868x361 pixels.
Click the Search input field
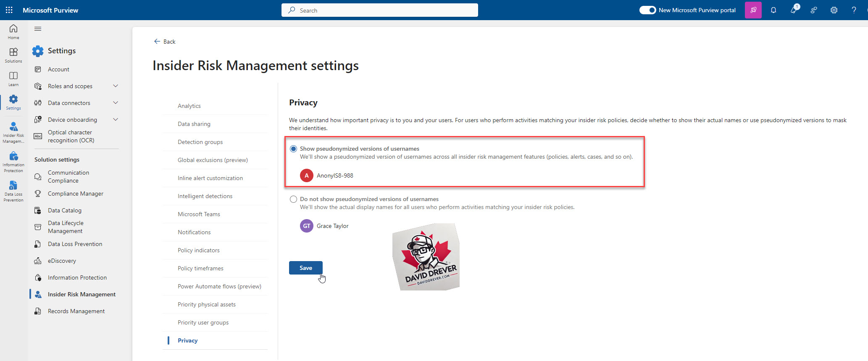[x=380, y=10]
